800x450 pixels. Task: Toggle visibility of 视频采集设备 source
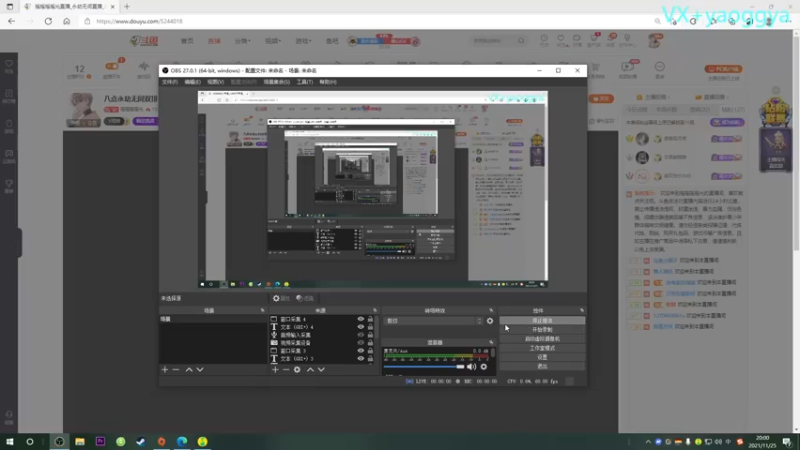click(x=361, y=342)
